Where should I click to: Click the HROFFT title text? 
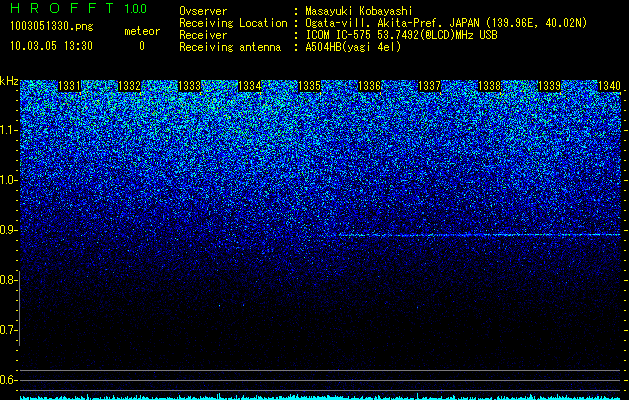[x=62, y=8]
